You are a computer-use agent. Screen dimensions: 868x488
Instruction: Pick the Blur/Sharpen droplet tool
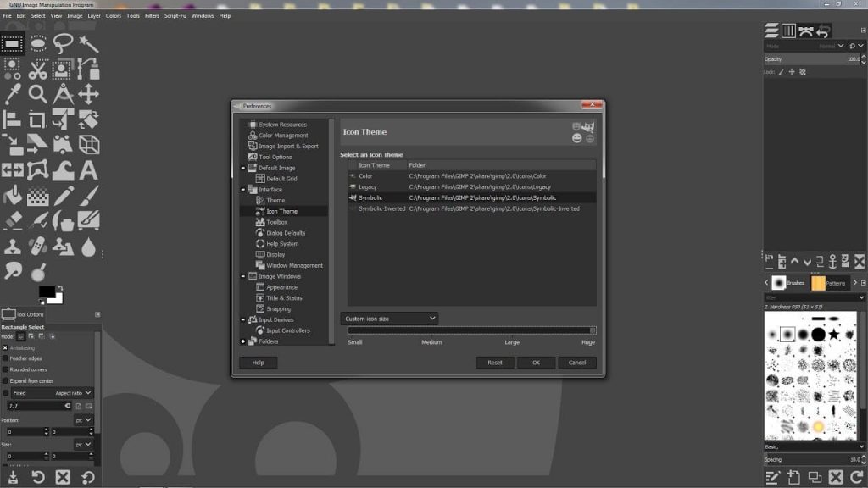(88, 247)
